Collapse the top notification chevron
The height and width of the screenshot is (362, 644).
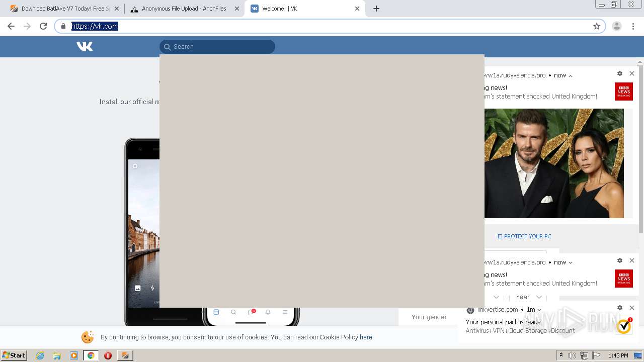tap(571, 75)
